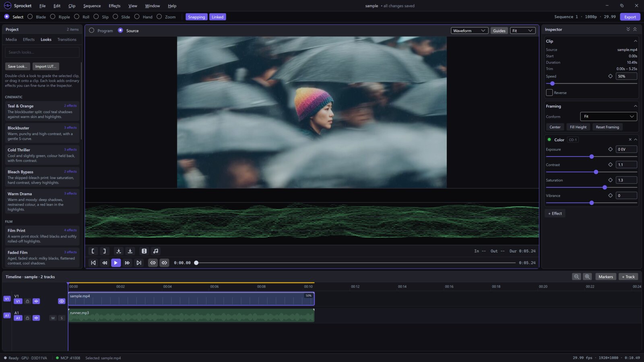This screenshot has width=644, height=362.
Task: Open the Waveform scope dropdown
Action: pyautogui.click(x=469, y=31)
